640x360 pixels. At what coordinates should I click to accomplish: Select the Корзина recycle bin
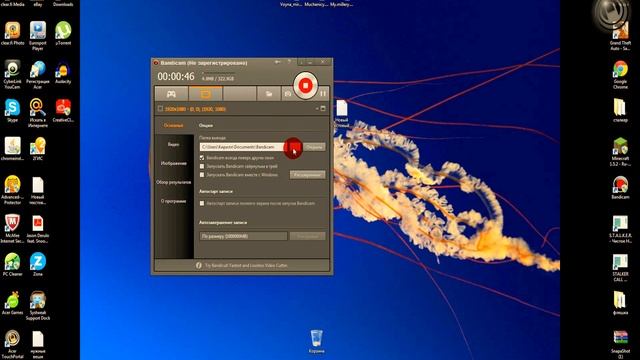(316, 342)
